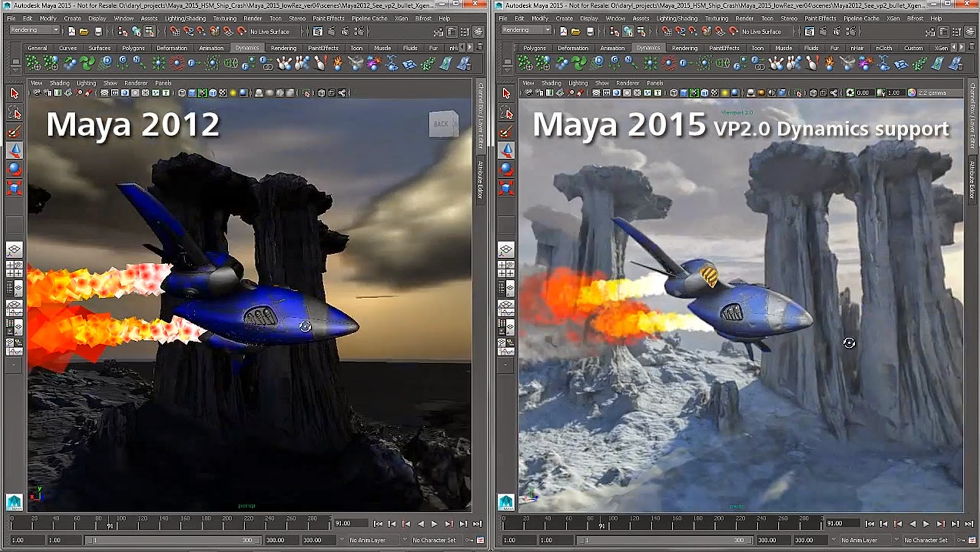Switch to the nCloth shelf tab in right window
980x552 pixels.
click(x=884, y=48)
